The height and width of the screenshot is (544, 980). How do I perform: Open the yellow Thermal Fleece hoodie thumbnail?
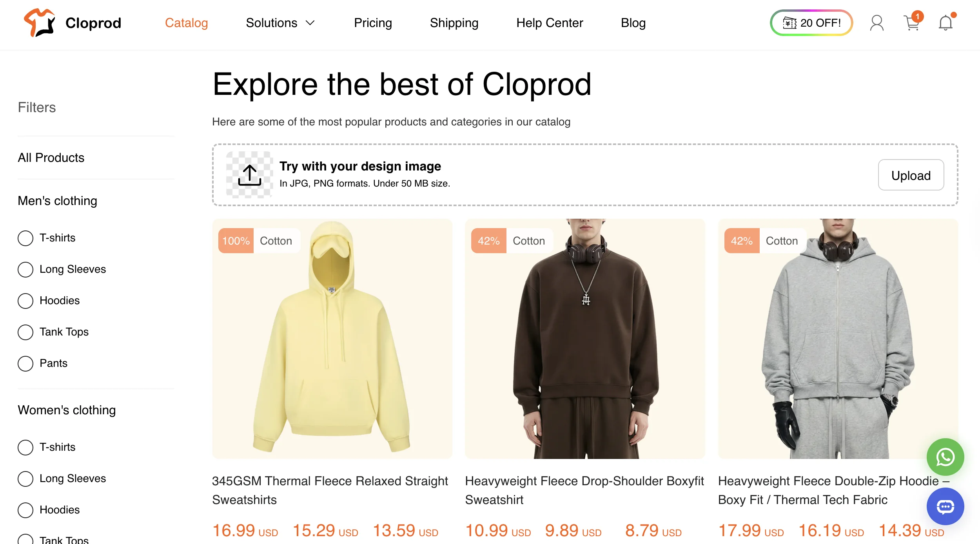(x=332, y=339)
